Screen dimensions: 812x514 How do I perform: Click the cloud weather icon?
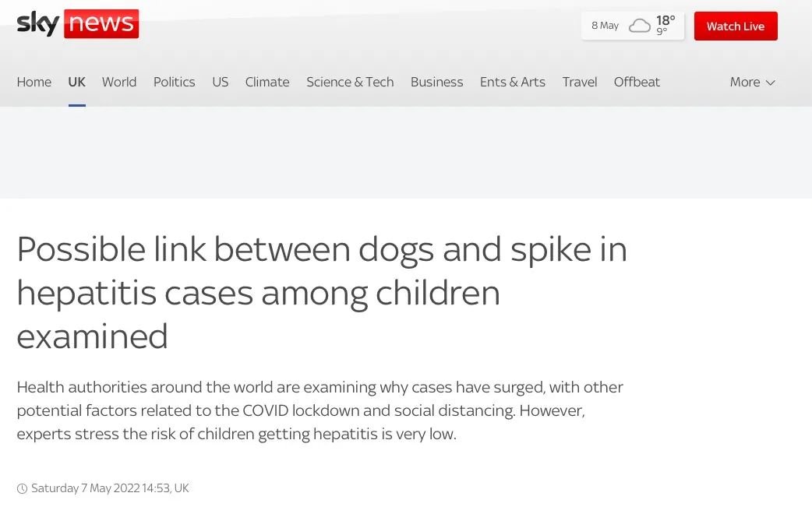coord(640,26)
